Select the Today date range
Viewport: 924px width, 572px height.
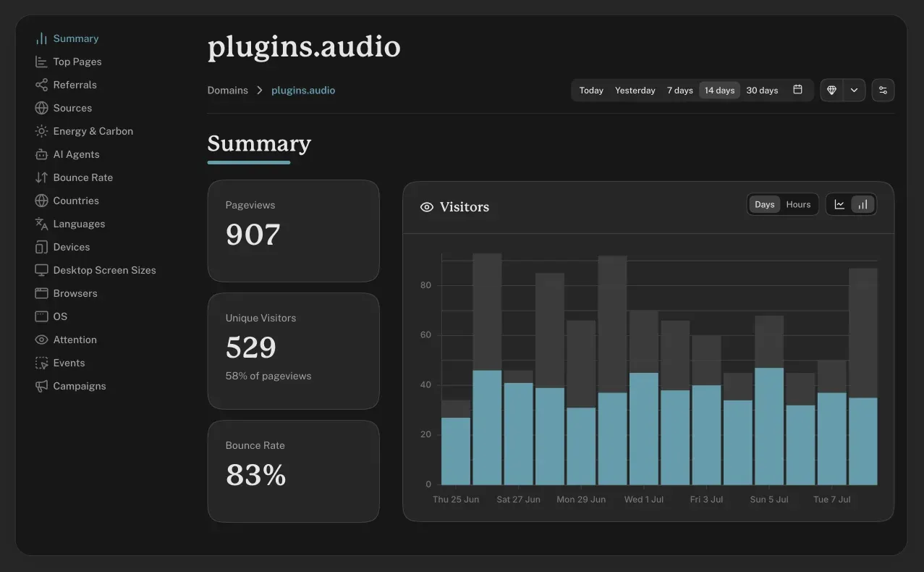pos(591,91)
